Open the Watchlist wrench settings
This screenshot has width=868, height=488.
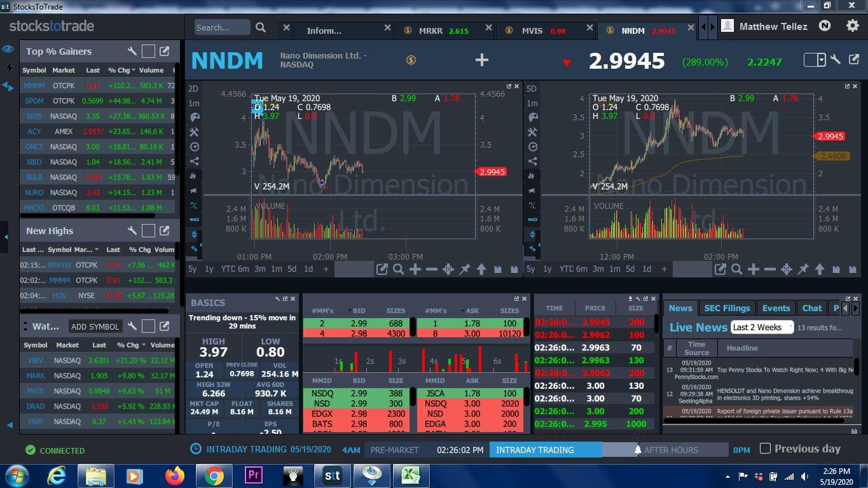(132, 326)
